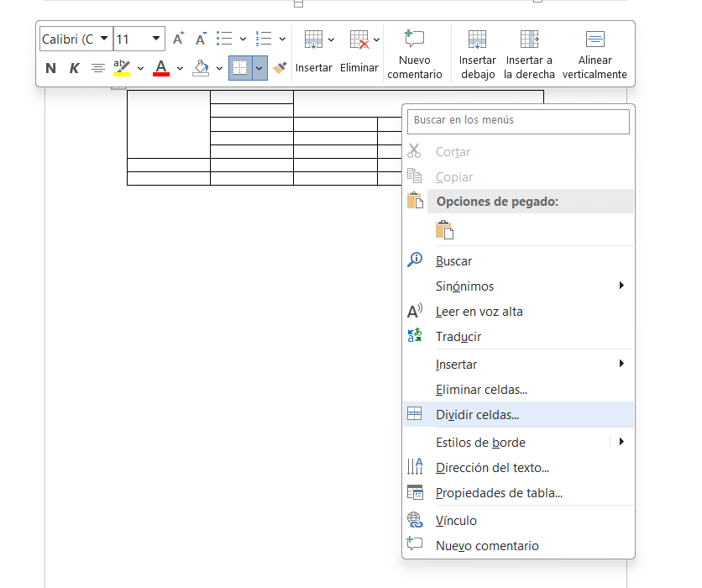Click the red font color icon
Viewport: 702px width, 588px height.
[x=161, y=68]
